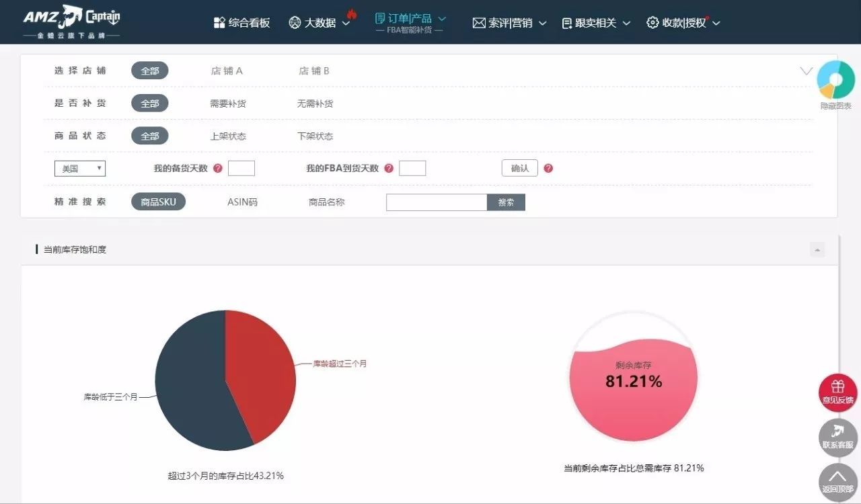Open the 收款|授权 menu
The height and width of the screenshot is (504, 861).
click(x=683, y=22)
